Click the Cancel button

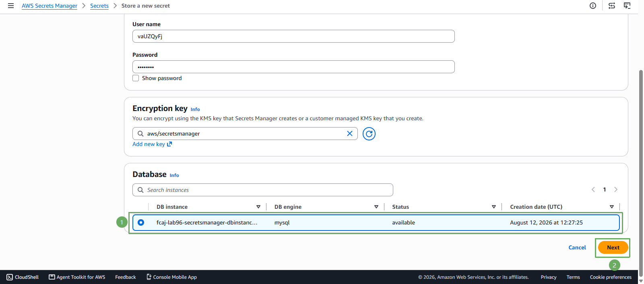pos(577,247)
